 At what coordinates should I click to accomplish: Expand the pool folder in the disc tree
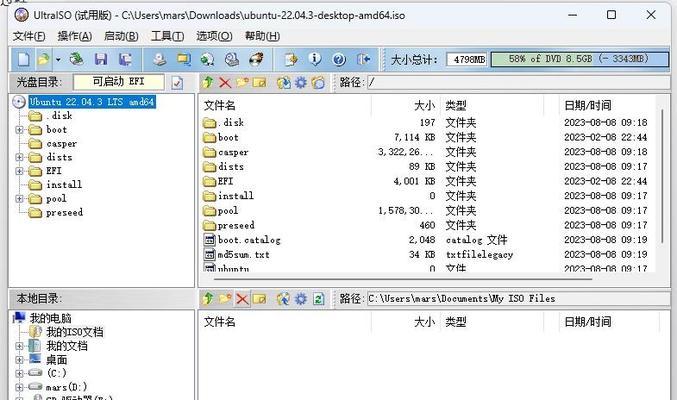pyautogui.click(x=19, y=199)
